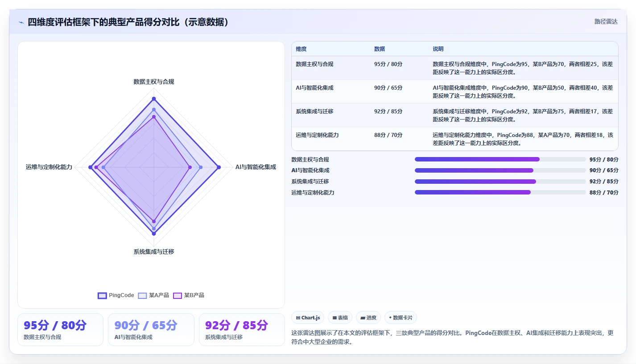Click the 某B产品 left vertex data point
The width and height of the screenshot is (636, 364).
[96, 167]
